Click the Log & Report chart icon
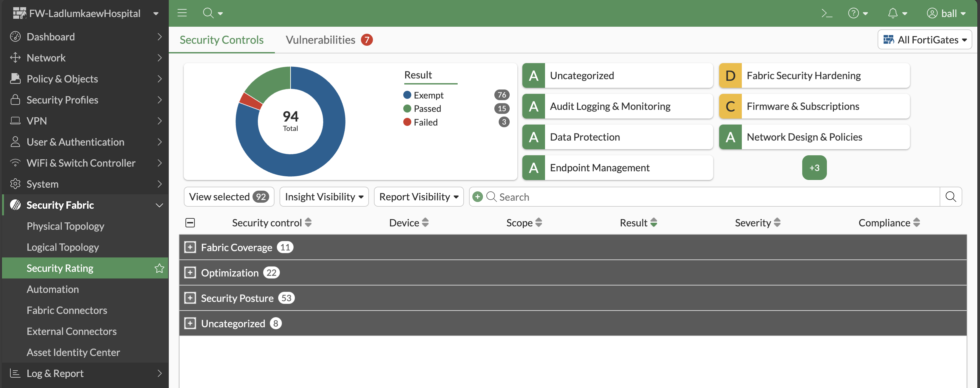 15,373
